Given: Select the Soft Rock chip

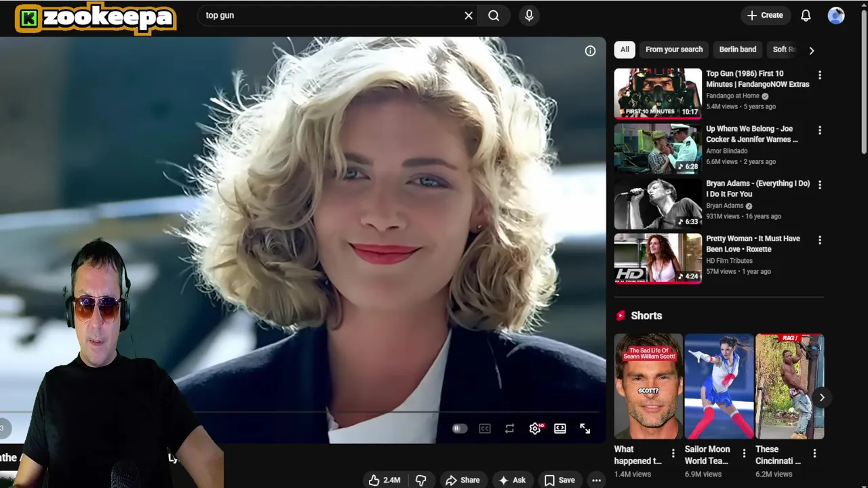Looking at the screenshot, I should click(x=784, y=49).
